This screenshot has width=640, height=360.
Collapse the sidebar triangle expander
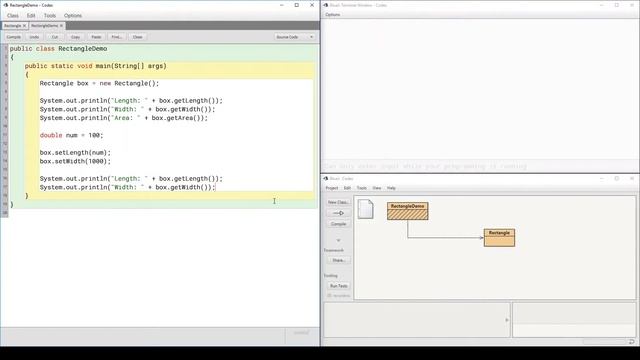338,240
